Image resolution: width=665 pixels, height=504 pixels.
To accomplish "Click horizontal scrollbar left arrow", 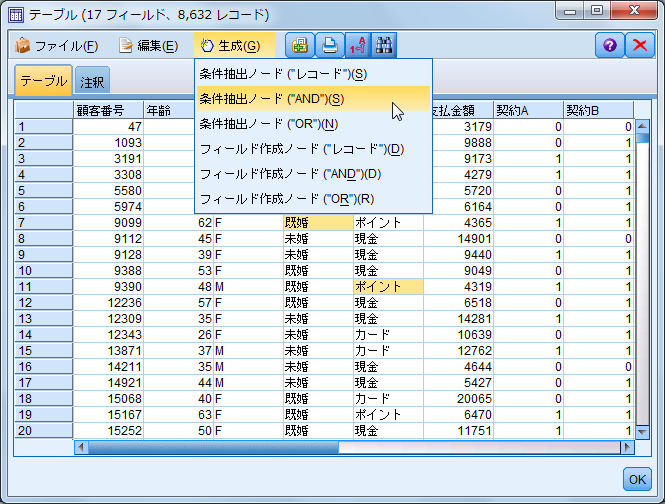I will coord(81,447).
